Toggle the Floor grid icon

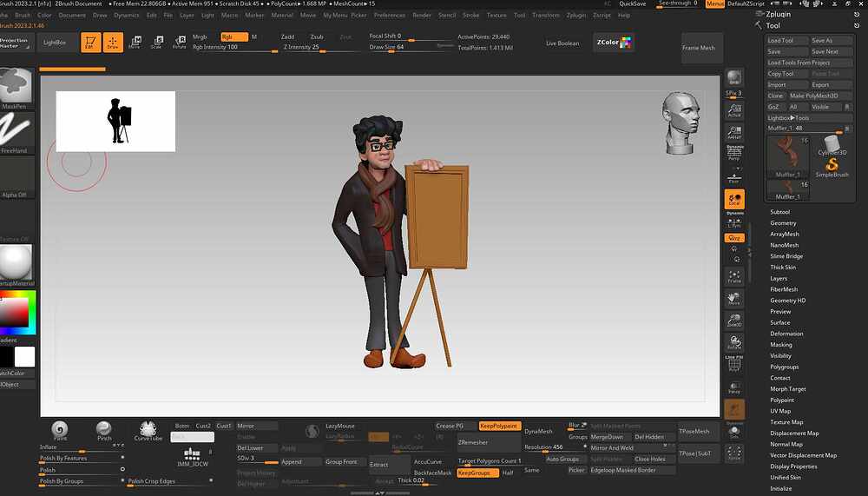(734, 178)
